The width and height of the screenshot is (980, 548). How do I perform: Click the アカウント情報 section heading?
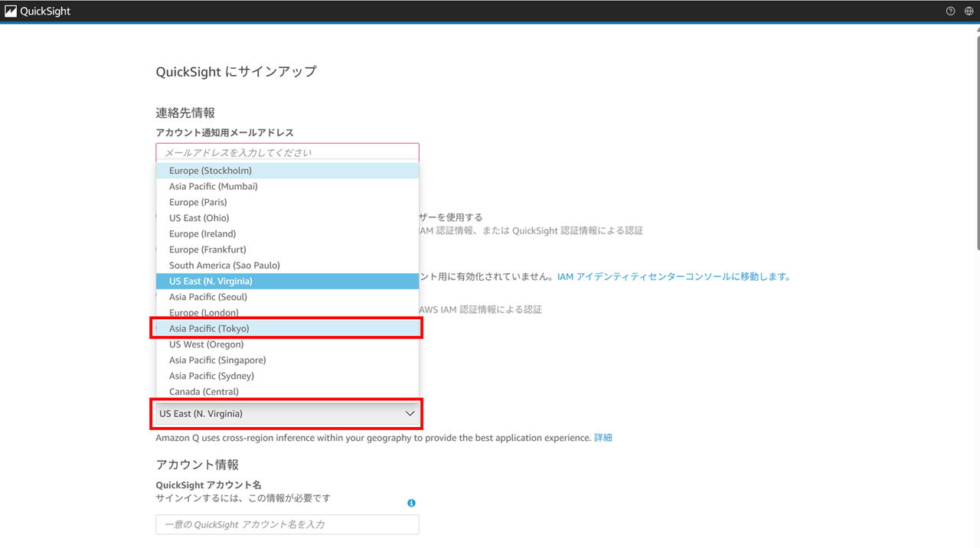tap(198, 465)
